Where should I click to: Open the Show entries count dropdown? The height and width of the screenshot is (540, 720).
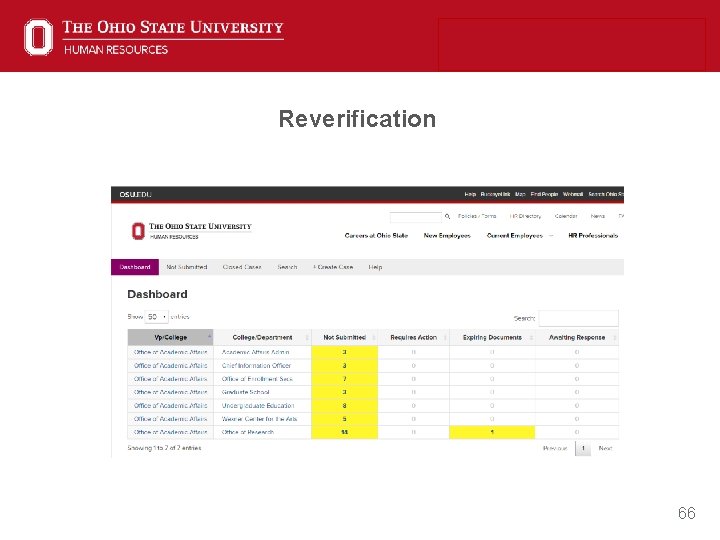[x=157, y=317]
